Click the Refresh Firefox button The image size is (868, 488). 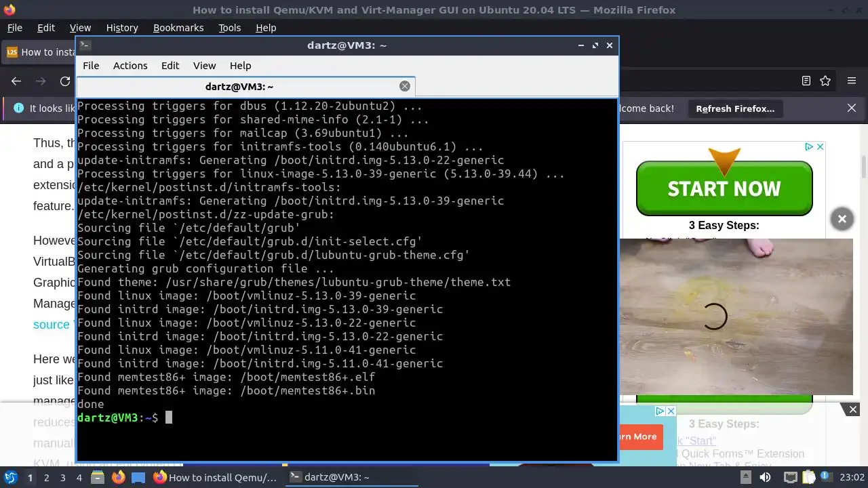[x=735, y=108]
